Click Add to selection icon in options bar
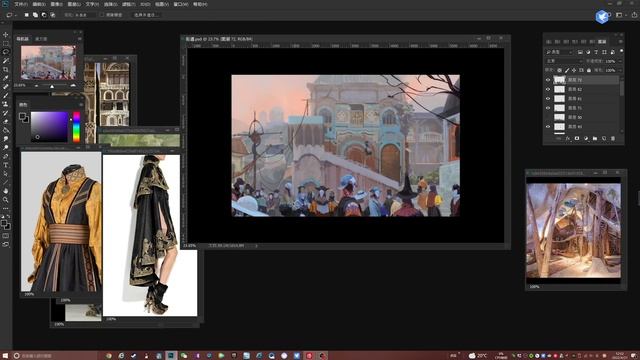Screen dimensions: 640x360 click(x=36, y=15)
